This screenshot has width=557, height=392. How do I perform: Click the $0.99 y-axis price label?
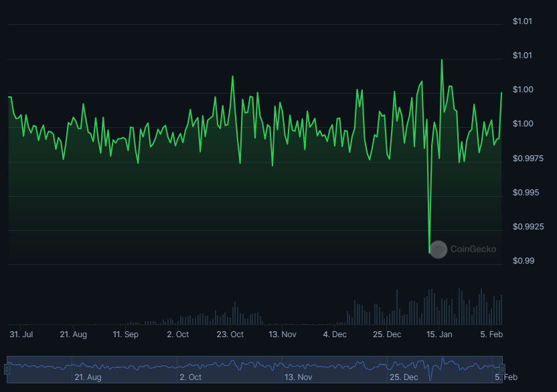(x=524, y=261)
